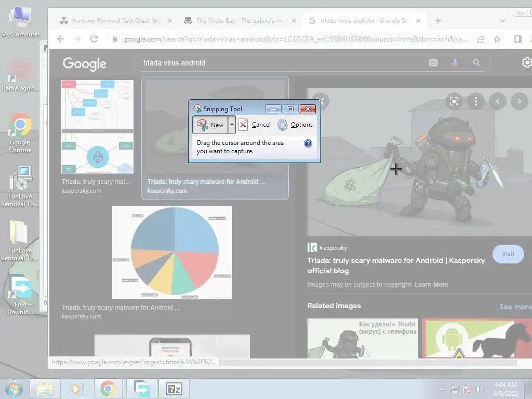The width and height of the screenshot is (532, 399).
Task: Open the media player taskbar icon
Action: tap(76, 389)
